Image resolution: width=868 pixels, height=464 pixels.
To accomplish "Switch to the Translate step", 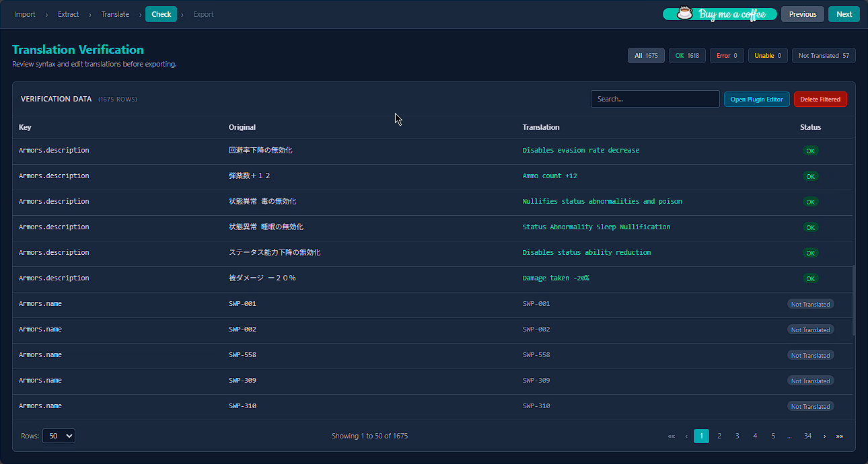I will click(x=115, y=14).
